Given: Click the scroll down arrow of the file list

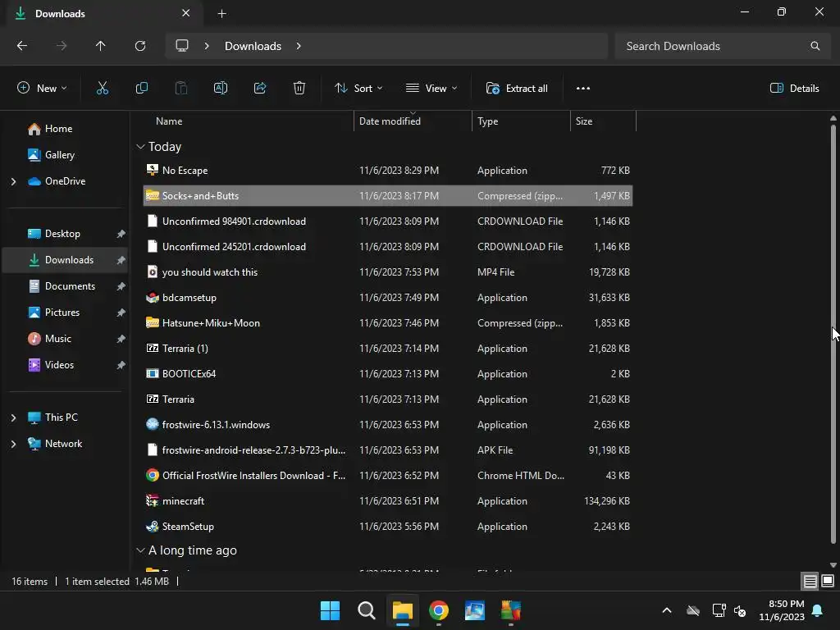Looking at the screenshot, I should 833,564.
